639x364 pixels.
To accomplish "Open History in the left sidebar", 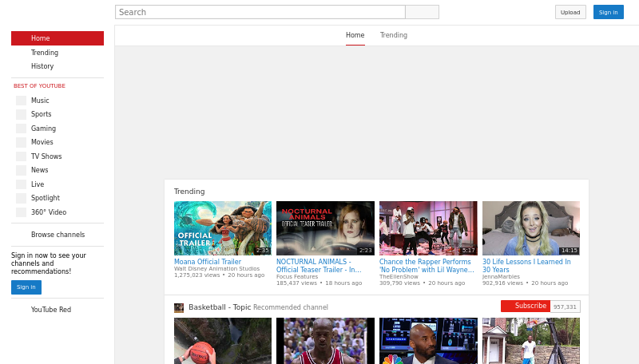I will click(x=42, y=66).
